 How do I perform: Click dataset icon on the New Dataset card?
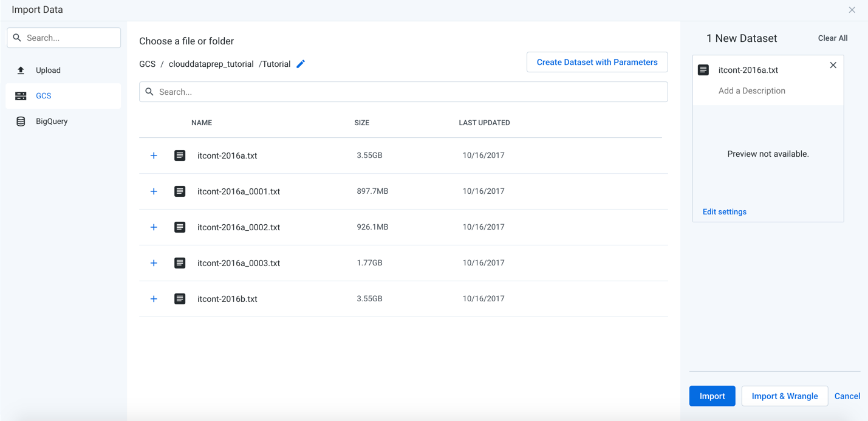[x=703, y=69]
